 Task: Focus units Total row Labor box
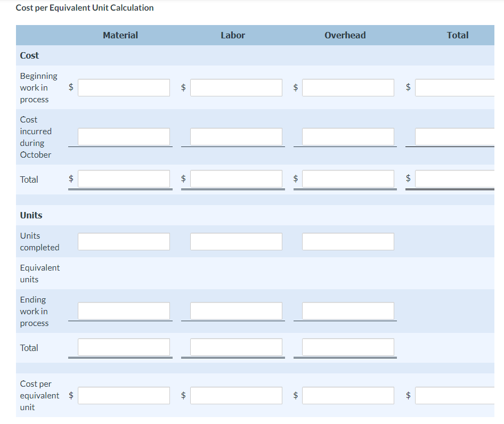click(236, 347)
